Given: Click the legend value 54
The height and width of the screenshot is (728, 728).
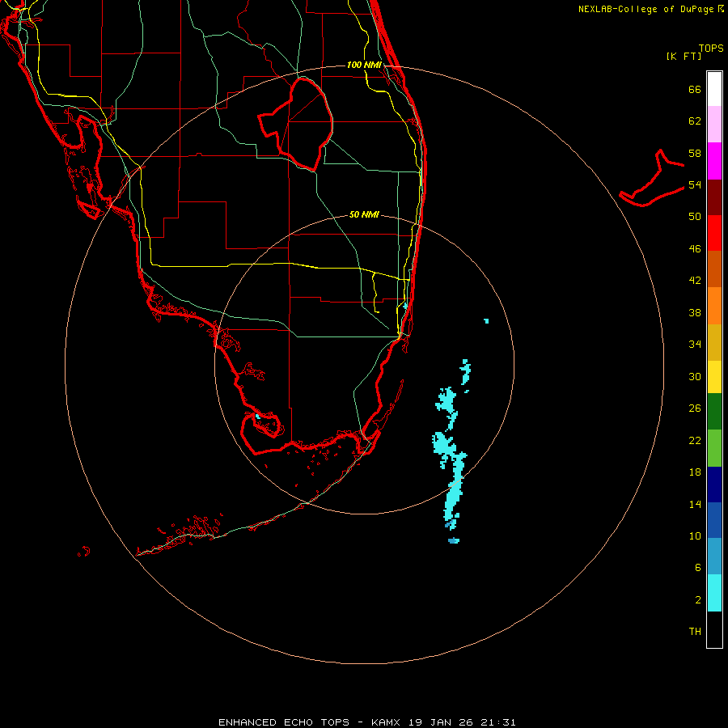Looking at the screenshot, I should click(x=695, y=184).
